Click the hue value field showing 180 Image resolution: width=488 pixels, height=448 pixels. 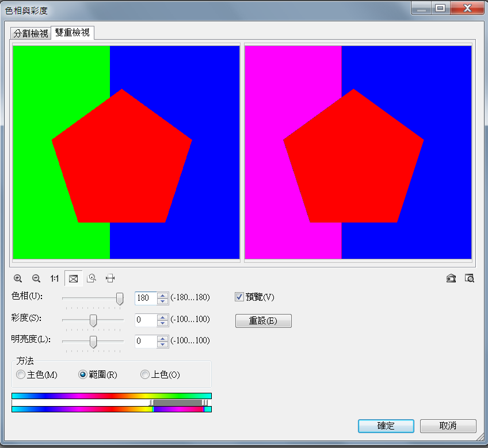[x=146, y=298]
